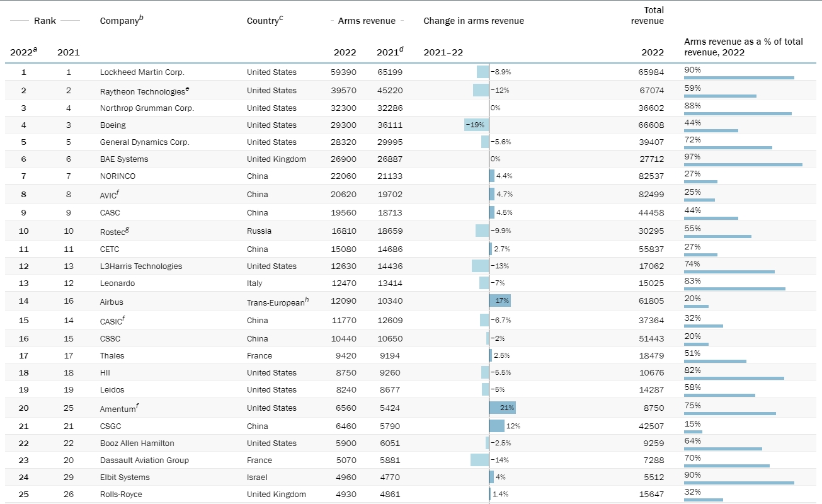The width and height of the screenshot is (822, 504).
Task: Click Airbus's 17% change bar
Action: coord(499,301)
